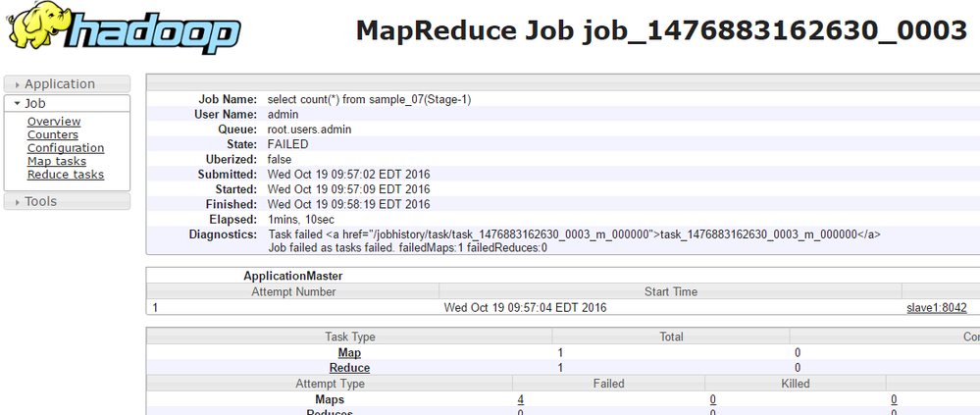Click the Task Type column header
This screenshot has width=980, height=415.
click(x=350, y=337)
